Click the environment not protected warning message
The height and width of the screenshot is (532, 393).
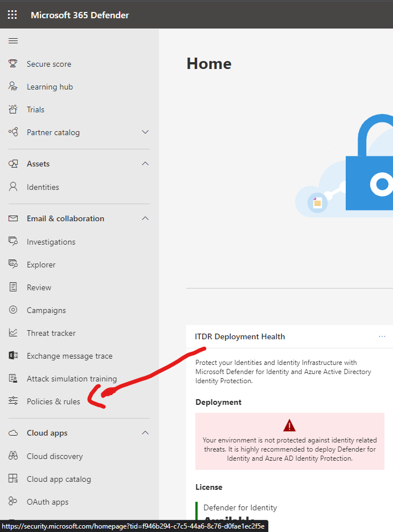tap(290, 449)
